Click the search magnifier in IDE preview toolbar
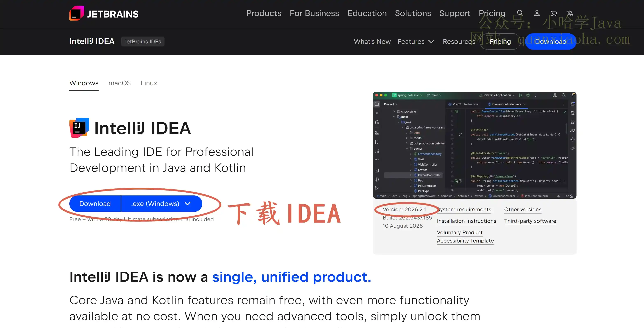The image size is (644, 328). pyautogui.click(x=564, y=95)
